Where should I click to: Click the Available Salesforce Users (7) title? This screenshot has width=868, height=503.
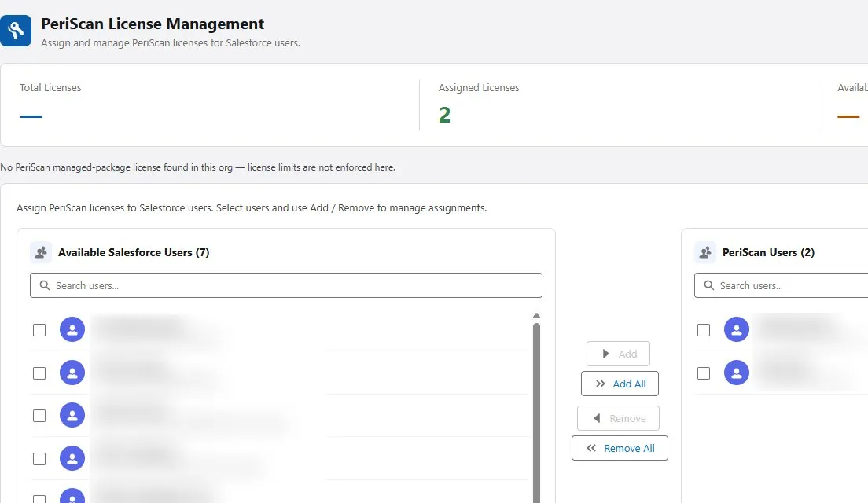coord(134,252)
